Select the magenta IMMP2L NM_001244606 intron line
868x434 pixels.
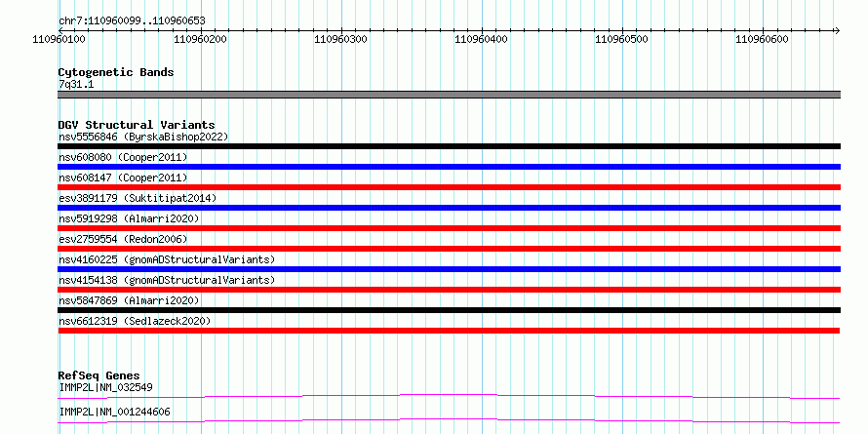pyautogui.click(x=449, y=420)
